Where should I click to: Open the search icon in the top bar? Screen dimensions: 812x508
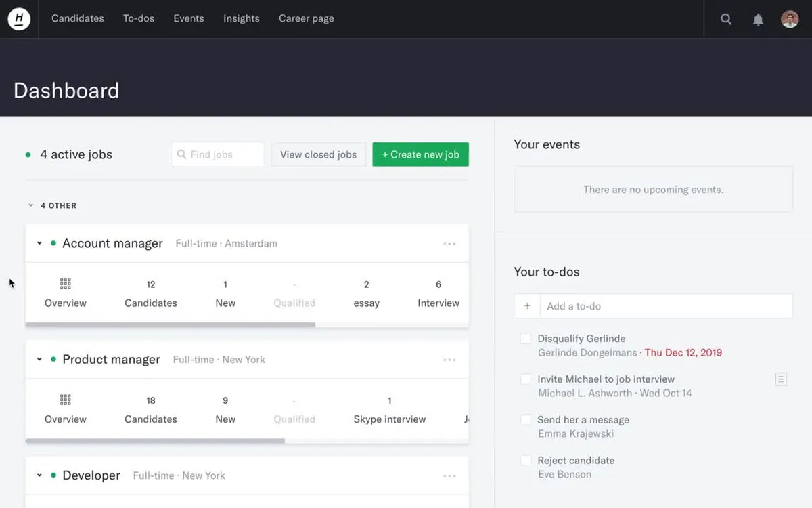(726, 19)
